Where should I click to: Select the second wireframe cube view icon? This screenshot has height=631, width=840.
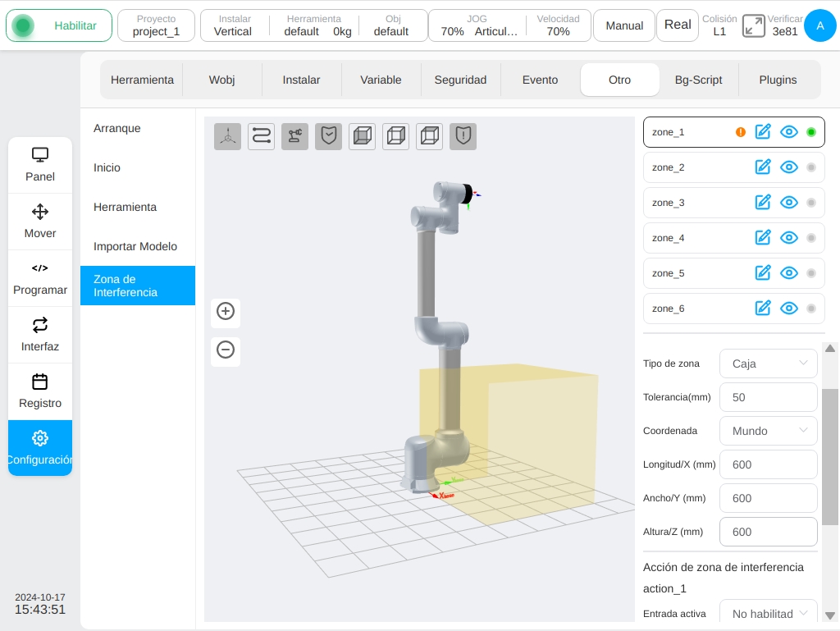pos(396,136)
